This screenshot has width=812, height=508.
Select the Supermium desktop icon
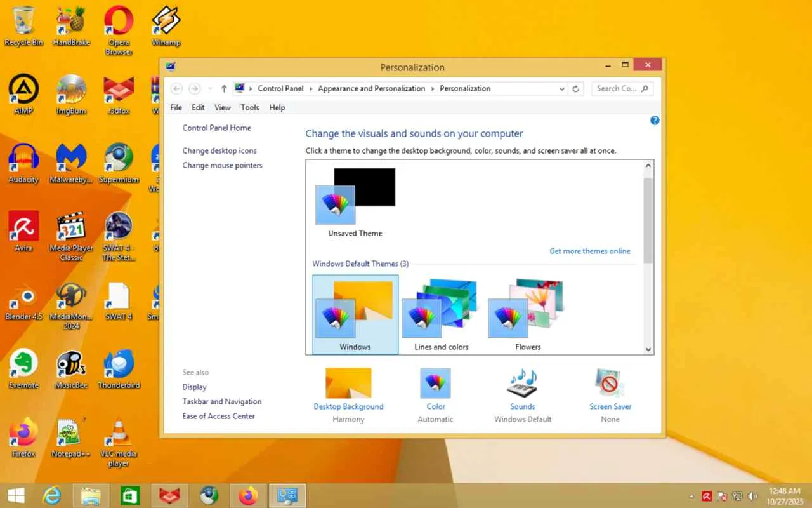point(119,163)
